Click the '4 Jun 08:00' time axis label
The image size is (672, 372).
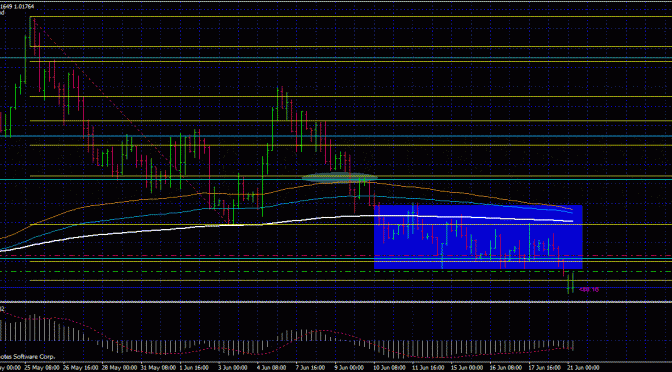pyautogui.click(x=272, y=368)
